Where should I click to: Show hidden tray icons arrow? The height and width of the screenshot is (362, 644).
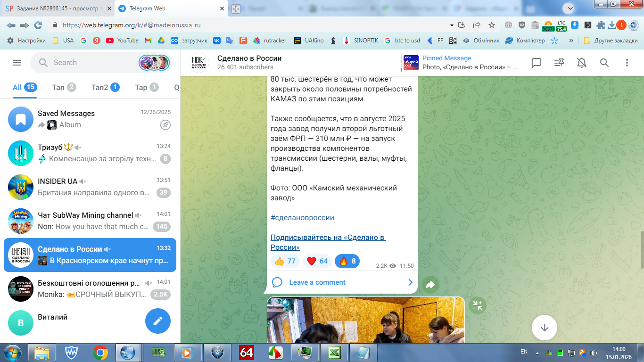[x=537, y=353]
